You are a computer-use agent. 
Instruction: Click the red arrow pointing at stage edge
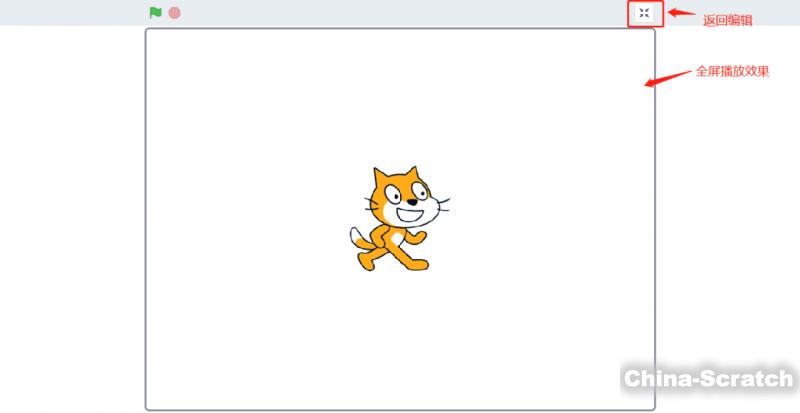pos(667,79)
